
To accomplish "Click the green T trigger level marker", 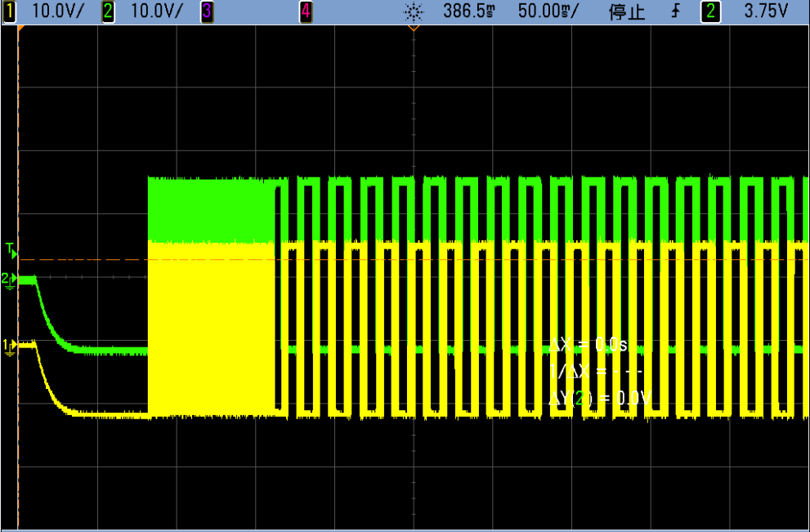I will pos(11,248).
